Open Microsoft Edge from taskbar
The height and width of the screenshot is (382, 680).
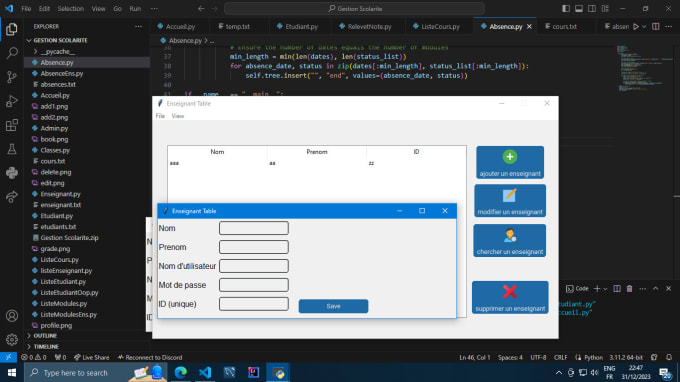pyautogui.click(x=181, y=372)
